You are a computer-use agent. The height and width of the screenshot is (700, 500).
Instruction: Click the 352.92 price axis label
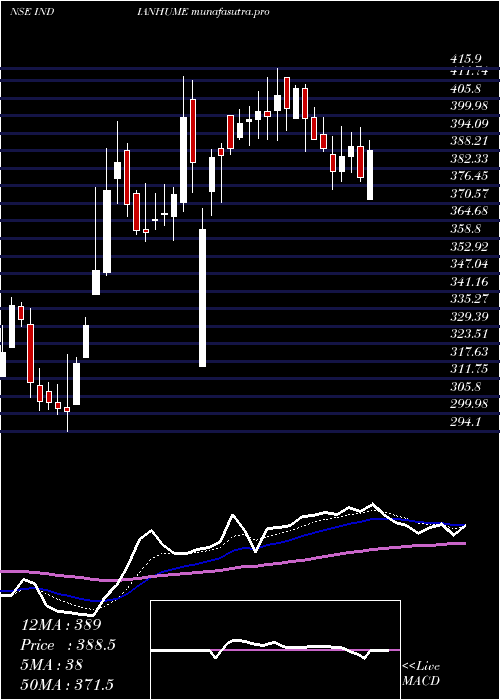pos(468,247)
